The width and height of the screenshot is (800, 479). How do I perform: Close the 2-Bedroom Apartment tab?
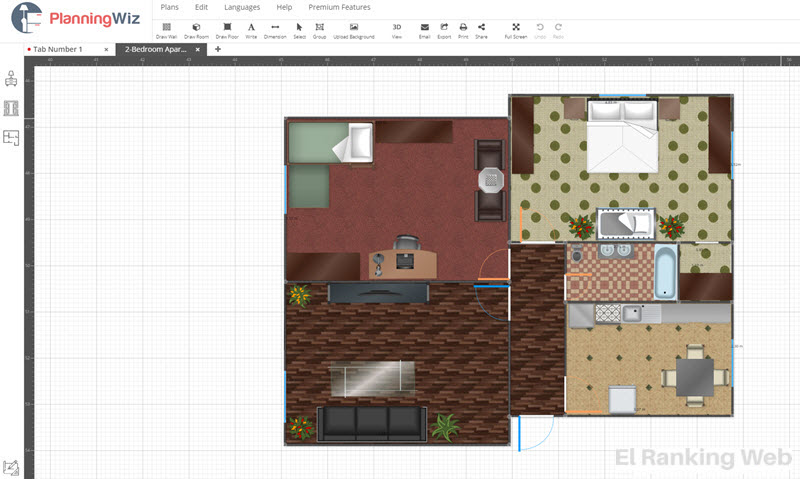pyautogui.click(x=198, y=49)
